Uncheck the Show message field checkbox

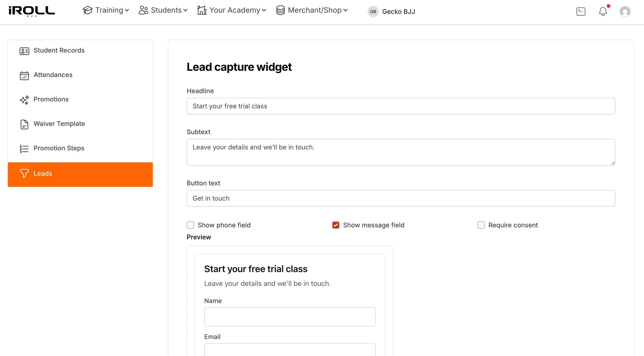pyautogui.click(x=336, y=225)
